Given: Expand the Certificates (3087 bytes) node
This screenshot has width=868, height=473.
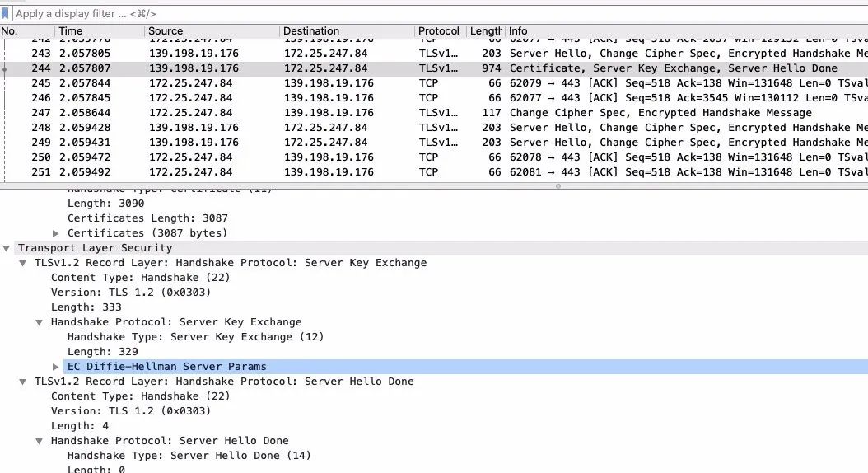Looking at the screenshot, I should (x=55, y=233).
